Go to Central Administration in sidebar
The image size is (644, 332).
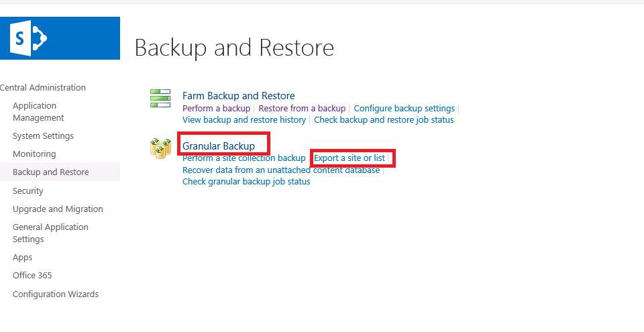[x=43, y=87]
